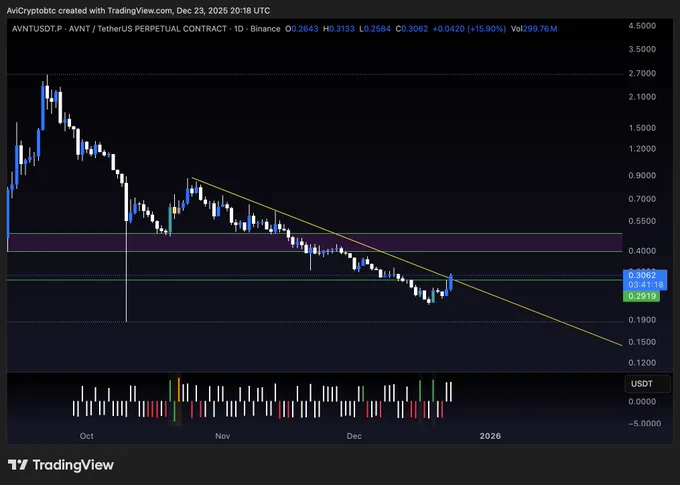Viewport: 680px width, 485px height.
Task: Click the 0.1200 price axis label
Action: [642, 363]
